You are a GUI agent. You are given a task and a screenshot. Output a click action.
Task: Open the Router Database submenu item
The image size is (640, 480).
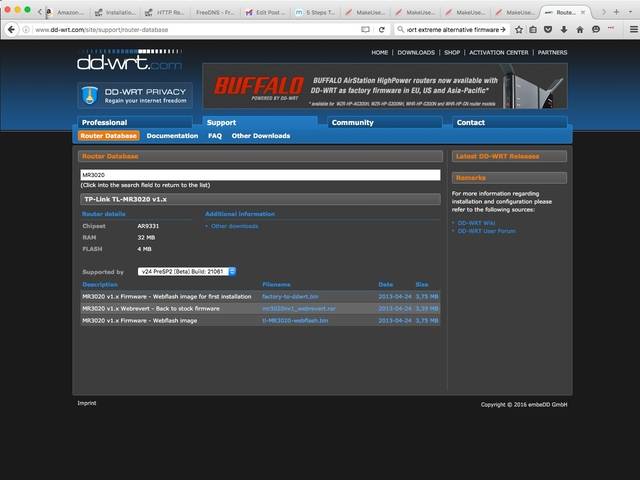point(109,136)
